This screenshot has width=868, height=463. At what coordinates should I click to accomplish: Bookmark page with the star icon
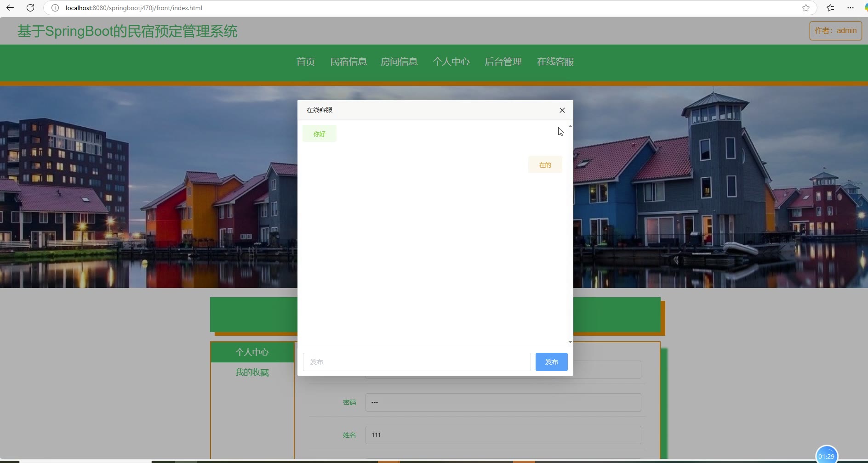click(x=805, y=8)
